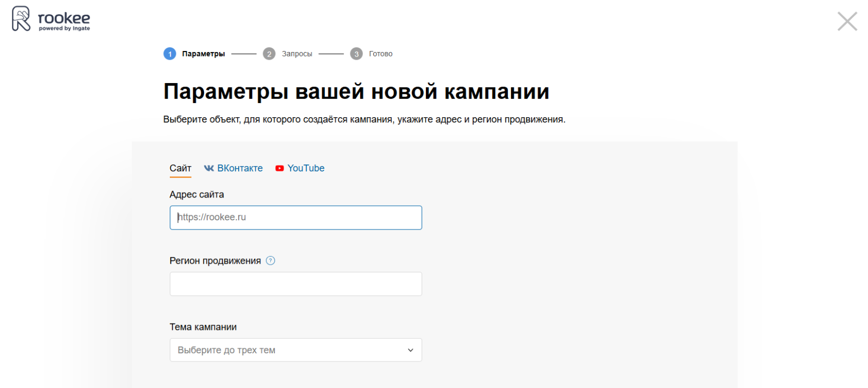The image size is (868, 388).
Task: Click the chevron arrow of the theme dropdown
Action: tap(411, 350)
